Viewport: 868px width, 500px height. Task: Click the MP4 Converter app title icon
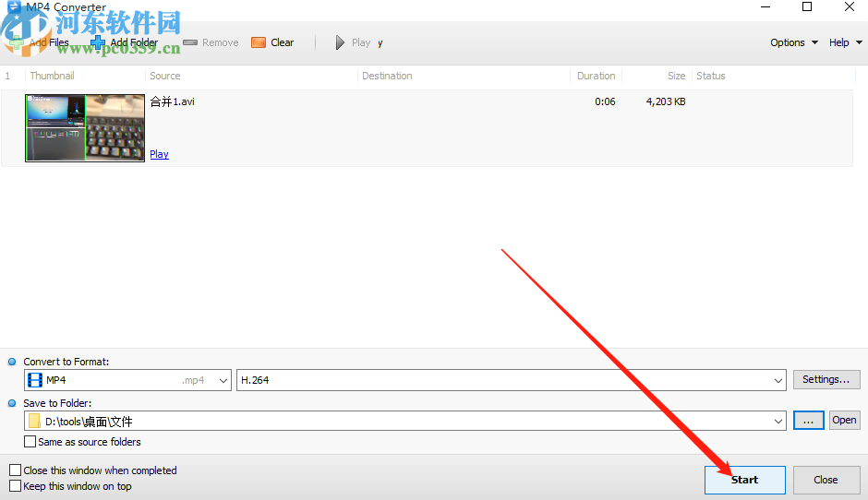point(14,6)
